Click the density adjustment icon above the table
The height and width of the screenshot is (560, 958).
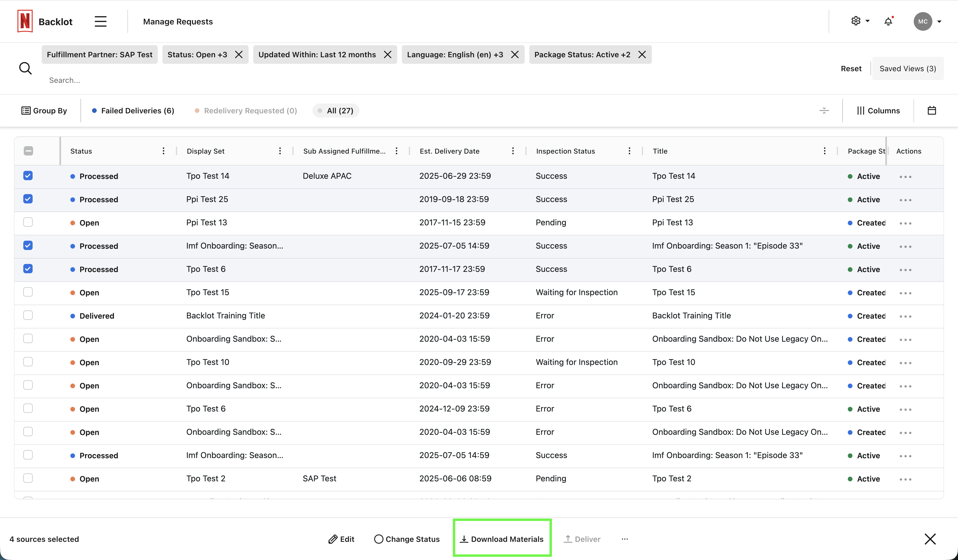(824, 111)
